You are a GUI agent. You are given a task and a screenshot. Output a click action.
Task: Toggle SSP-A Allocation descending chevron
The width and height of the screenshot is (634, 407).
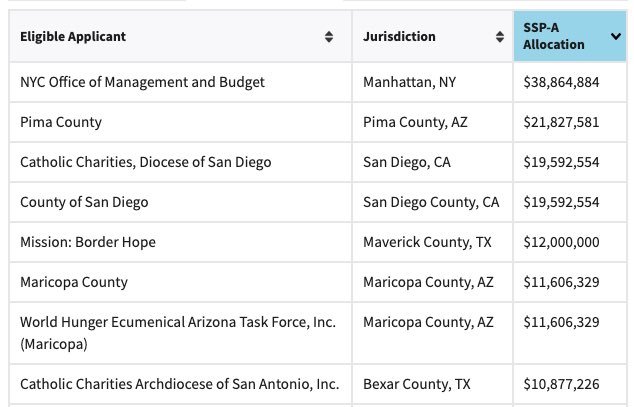coord(615,37)
